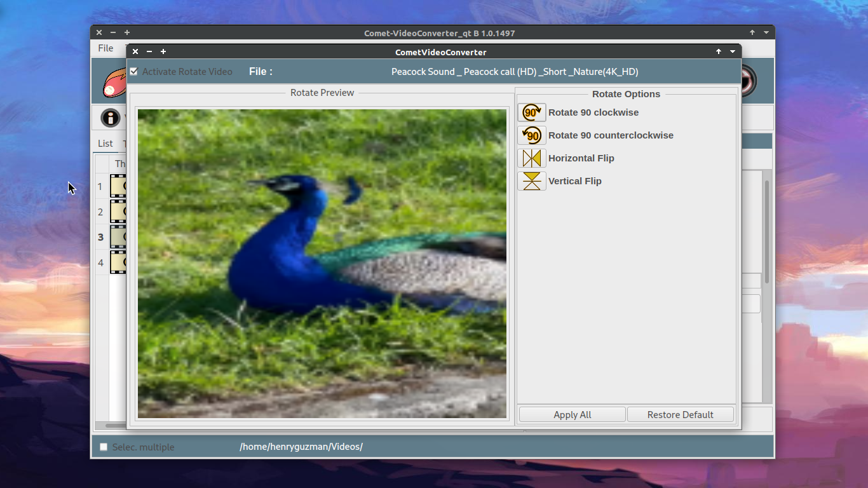Click the Rotate 90 counterclockwise icon
Screen dimensions: 868x488
[532, 135]
